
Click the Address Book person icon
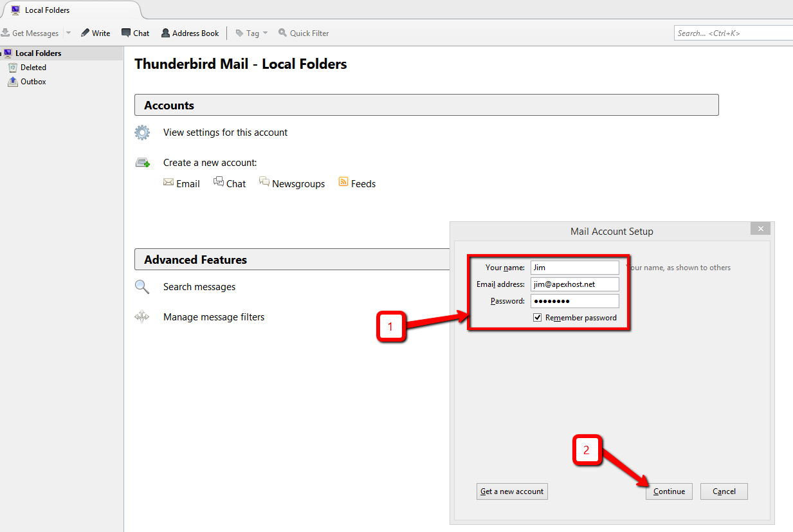pos(165,33)
